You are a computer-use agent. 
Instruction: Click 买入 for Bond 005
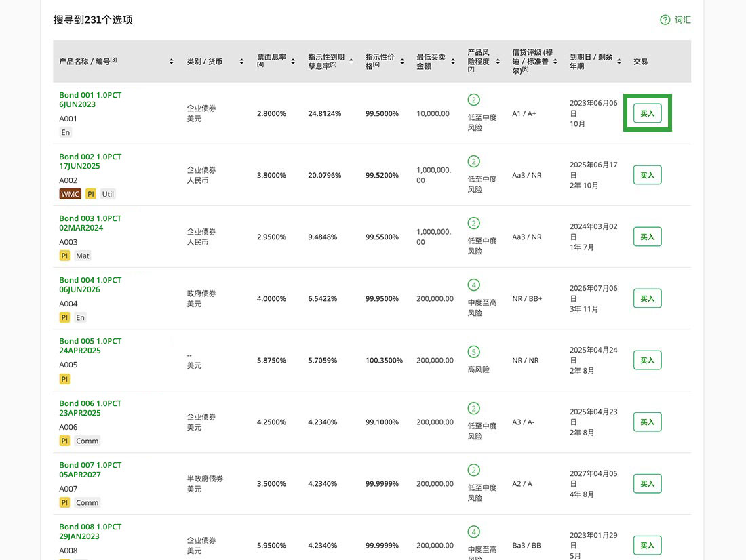click(x=647, y=360)
